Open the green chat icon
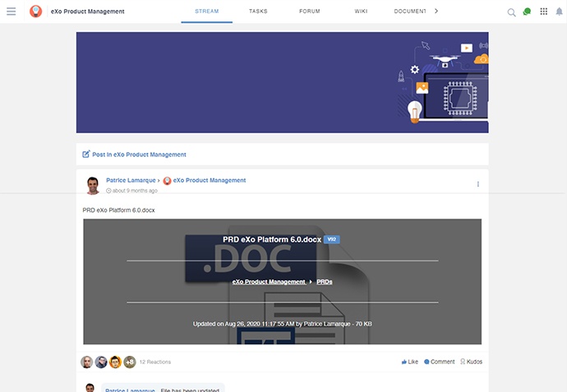Screen dimensions: 567x392 (527, 12)
